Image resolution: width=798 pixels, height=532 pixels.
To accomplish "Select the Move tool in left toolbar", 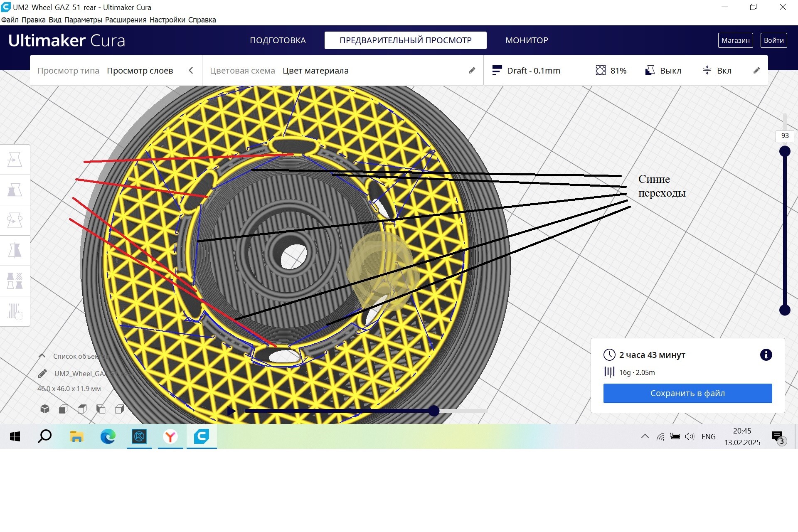I will pos(15,160).
